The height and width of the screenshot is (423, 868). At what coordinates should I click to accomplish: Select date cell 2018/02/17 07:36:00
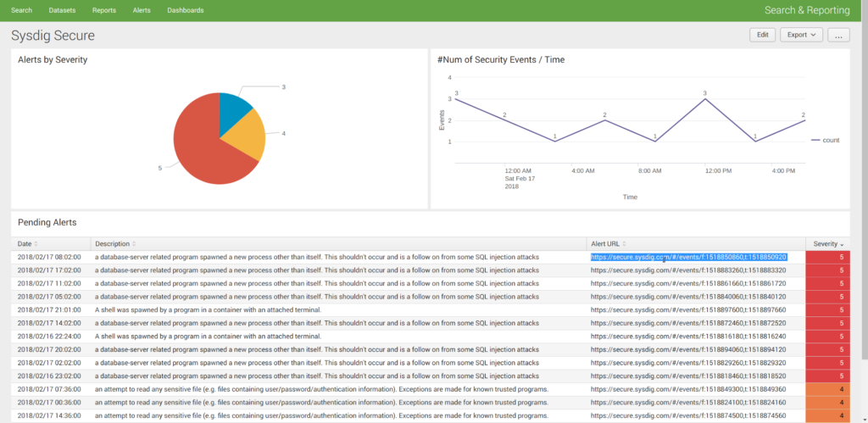[x=48, y=389]
